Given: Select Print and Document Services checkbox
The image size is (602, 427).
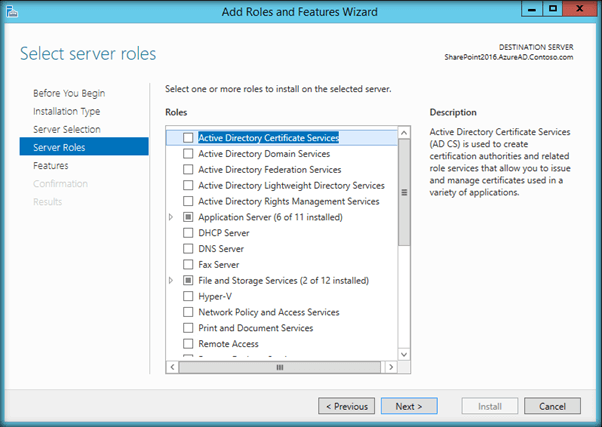Looking at the screenshot, I should (x=188, y=328).
